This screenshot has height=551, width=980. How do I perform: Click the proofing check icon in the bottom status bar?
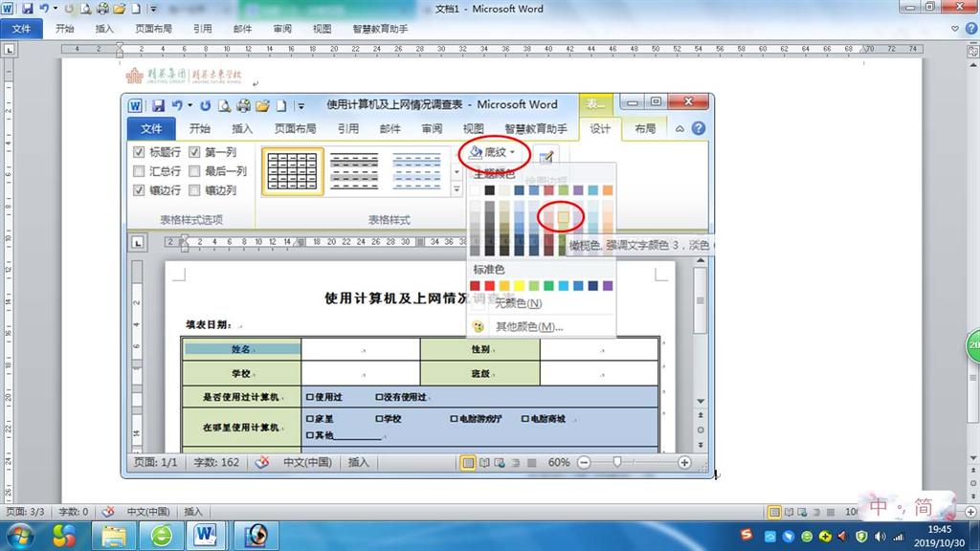[108, 512]
